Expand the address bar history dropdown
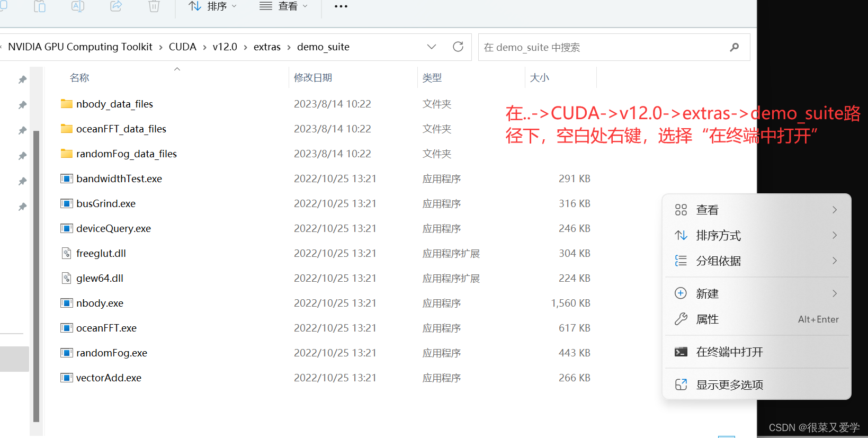The width and height of the screenshot is (868, 438). click(x=432, y=47)
